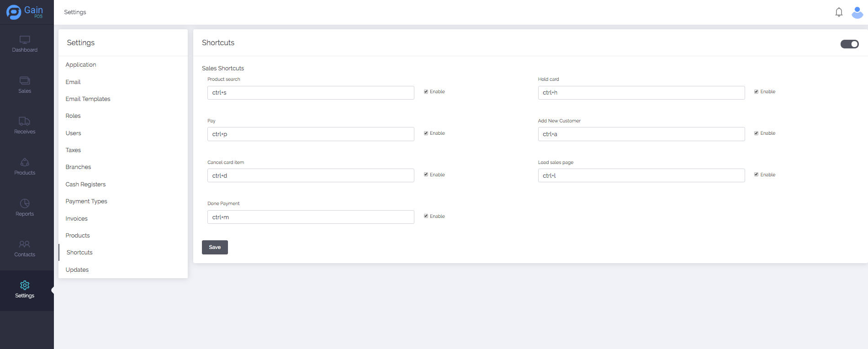Screen dimensions: 868x349
Task: Open the Dashboard monitor icon
Action: (x=25, y=40)
